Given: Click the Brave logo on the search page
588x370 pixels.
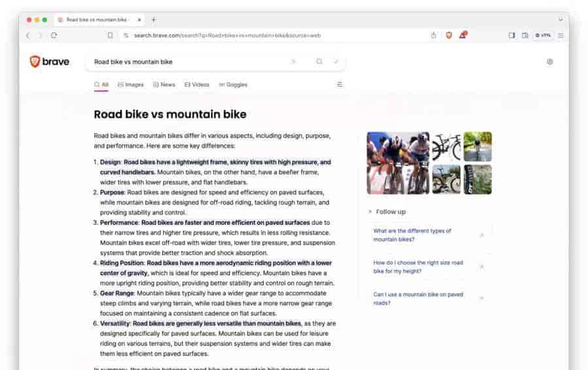Looking at the screenshot, I should tap(50, 61).
